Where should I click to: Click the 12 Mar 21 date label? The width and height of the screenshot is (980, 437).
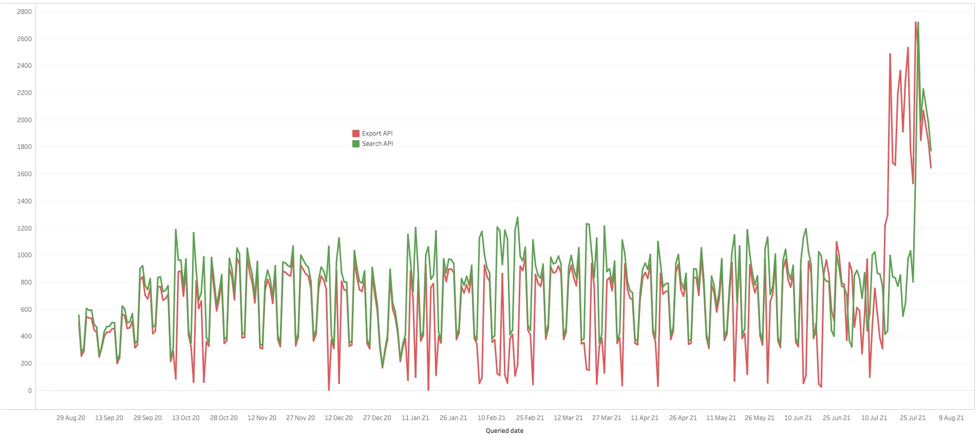pyautogui.click(x=568, y=418)
